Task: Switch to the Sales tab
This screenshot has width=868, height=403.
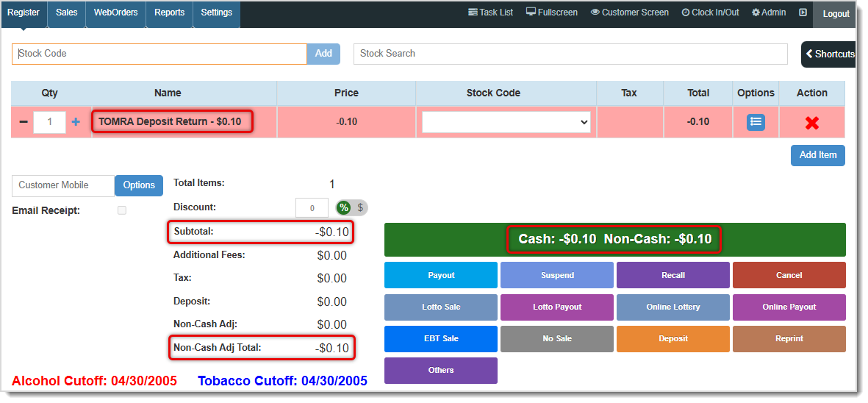Action: pos(66,13)
